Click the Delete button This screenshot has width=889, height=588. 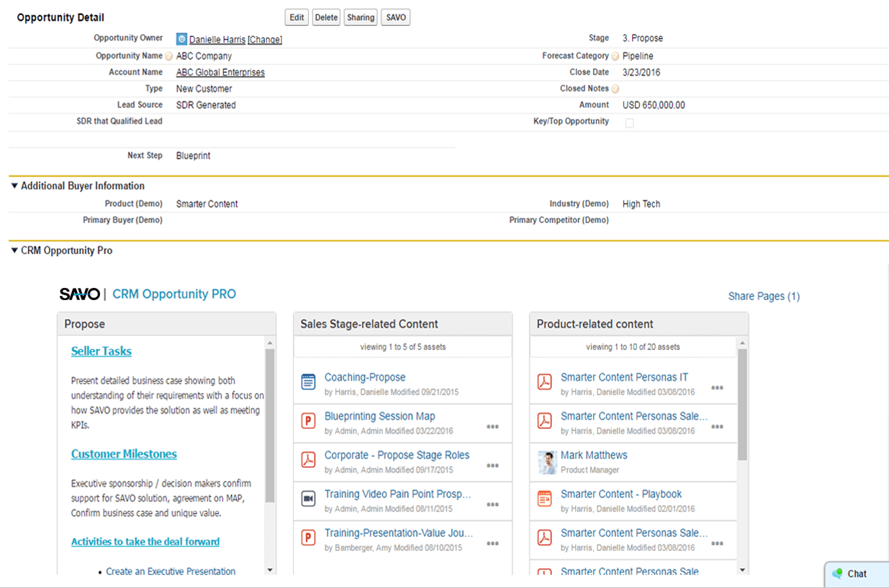coord(326,17)
